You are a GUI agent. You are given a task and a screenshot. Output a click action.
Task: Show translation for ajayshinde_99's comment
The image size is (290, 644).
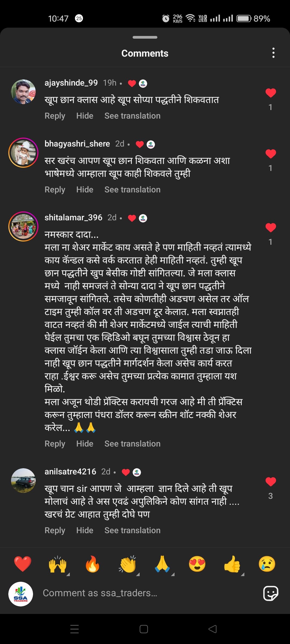click(x=132, y=116)
